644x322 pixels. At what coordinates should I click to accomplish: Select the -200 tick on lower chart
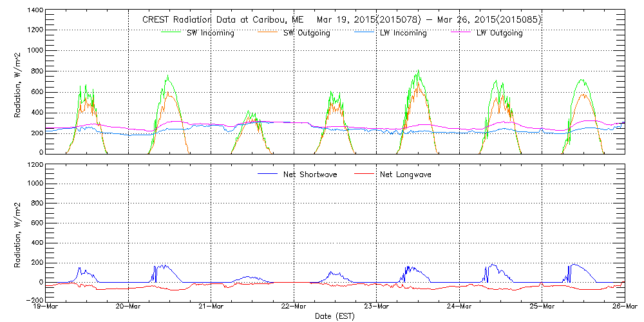click(33, 301)
